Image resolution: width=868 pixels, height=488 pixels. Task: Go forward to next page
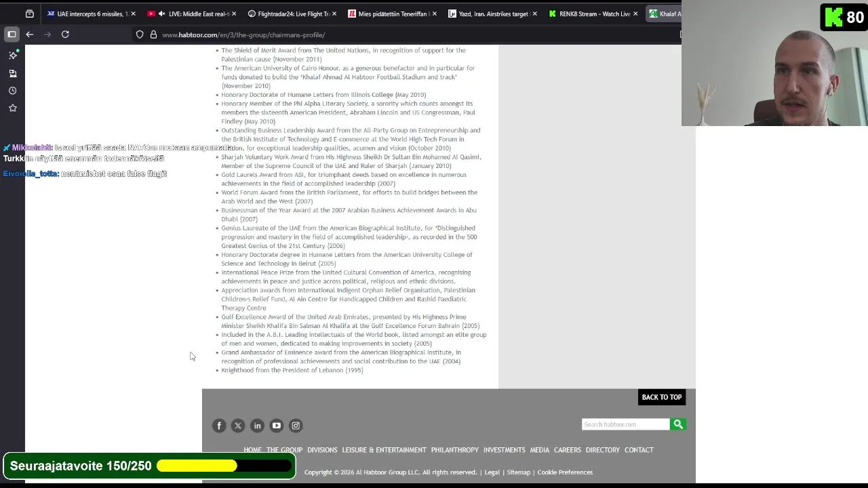(47, 34)
